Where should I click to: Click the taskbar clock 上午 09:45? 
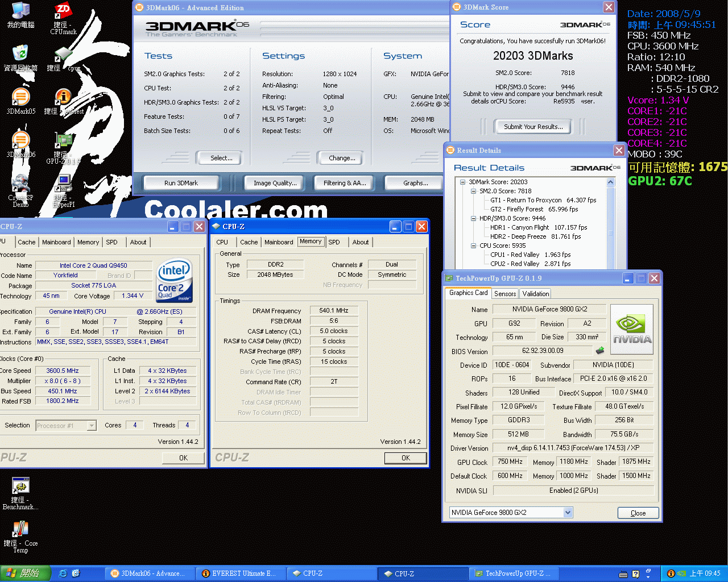point(705,573)
